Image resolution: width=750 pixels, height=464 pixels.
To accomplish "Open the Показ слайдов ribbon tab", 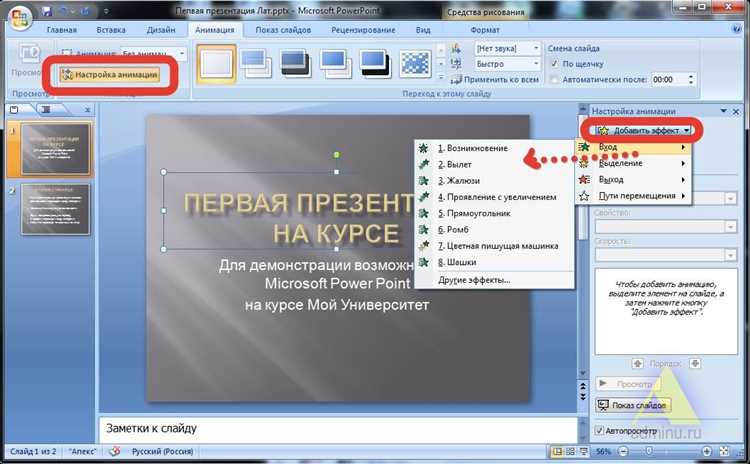I will pos(284,30).
